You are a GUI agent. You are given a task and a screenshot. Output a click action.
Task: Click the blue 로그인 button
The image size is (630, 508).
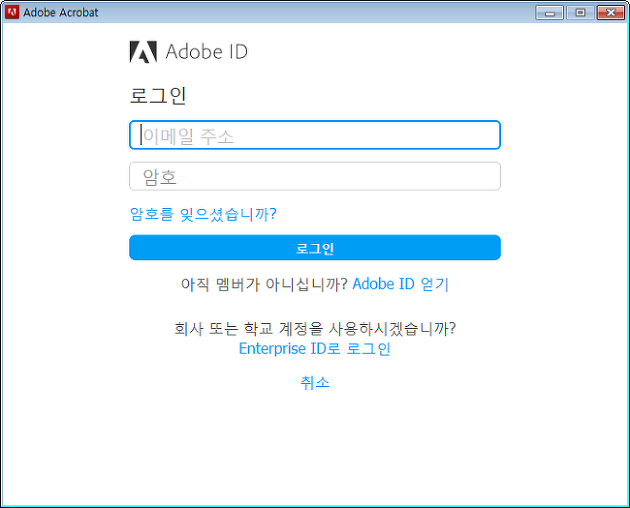coord(315,248)
